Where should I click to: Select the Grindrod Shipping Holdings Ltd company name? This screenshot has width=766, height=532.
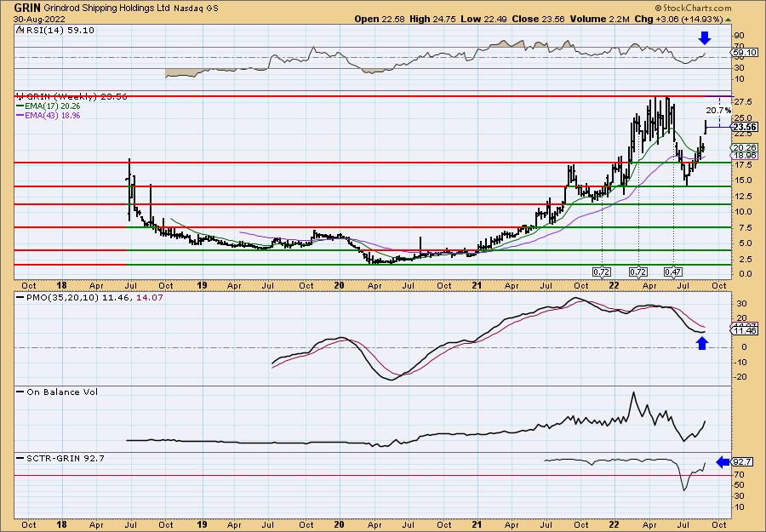tap(107, 9)
